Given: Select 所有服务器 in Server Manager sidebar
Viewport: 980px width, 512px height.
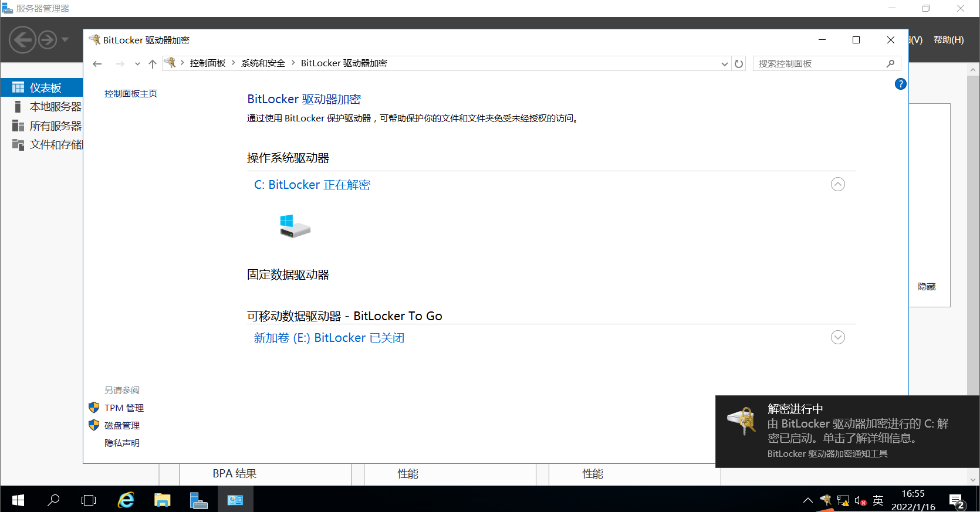Looking at the screenshot, I should point(42,126).
